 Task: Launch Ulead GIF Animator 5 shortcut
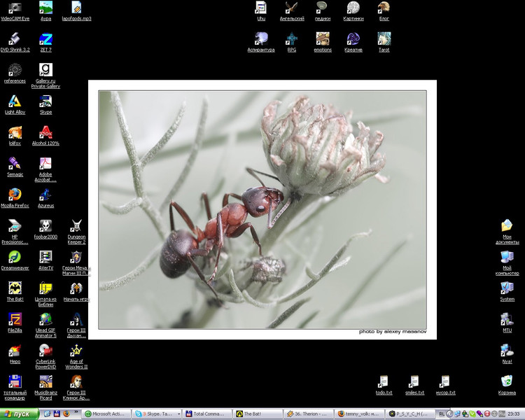[45, 325]
